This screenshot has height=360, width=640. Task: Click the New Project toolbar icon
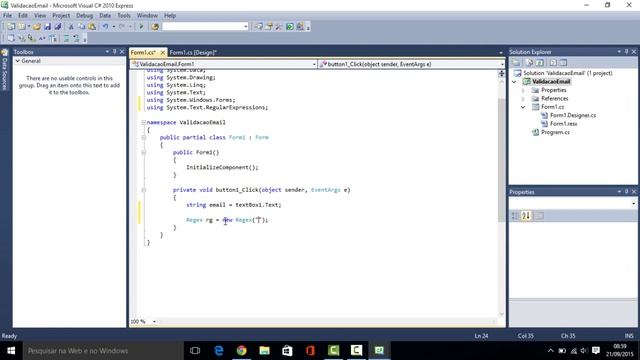pyautogui.click(x=11, y=27)
